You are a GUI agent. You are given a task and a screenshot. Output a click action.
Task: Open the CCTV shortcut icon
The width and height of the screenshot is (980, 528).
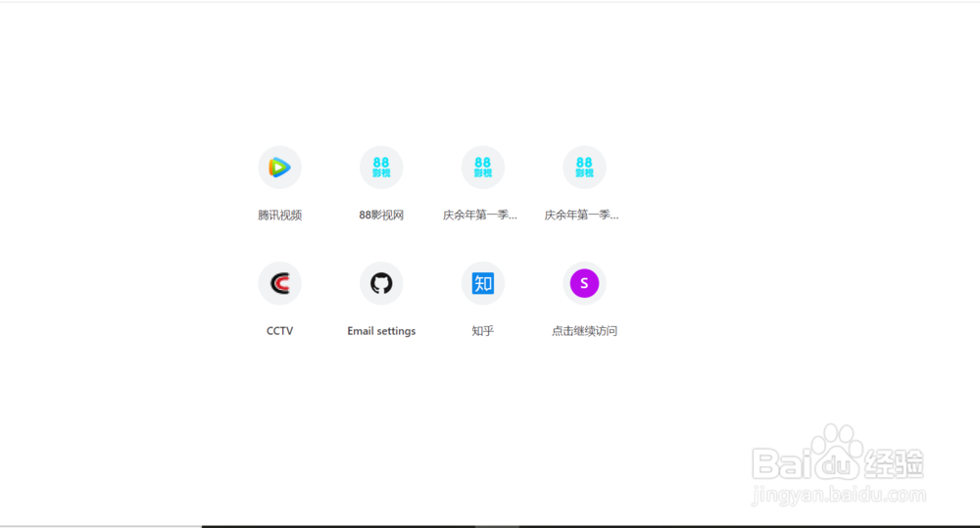click(279, 283)
